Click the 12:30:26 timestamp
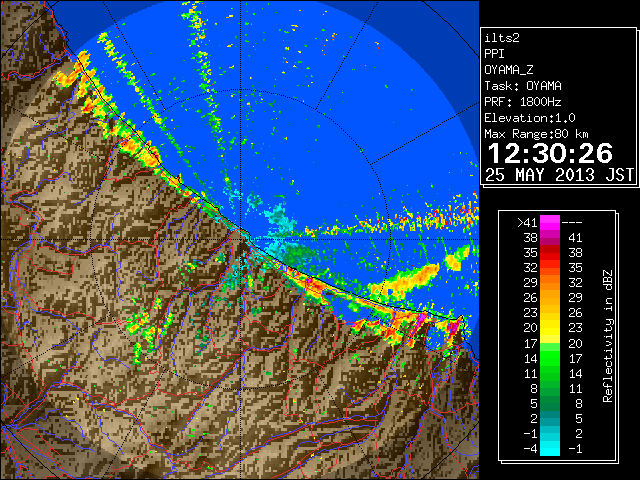640x480 pixels. pyautogui.click(x=550, y=153)
